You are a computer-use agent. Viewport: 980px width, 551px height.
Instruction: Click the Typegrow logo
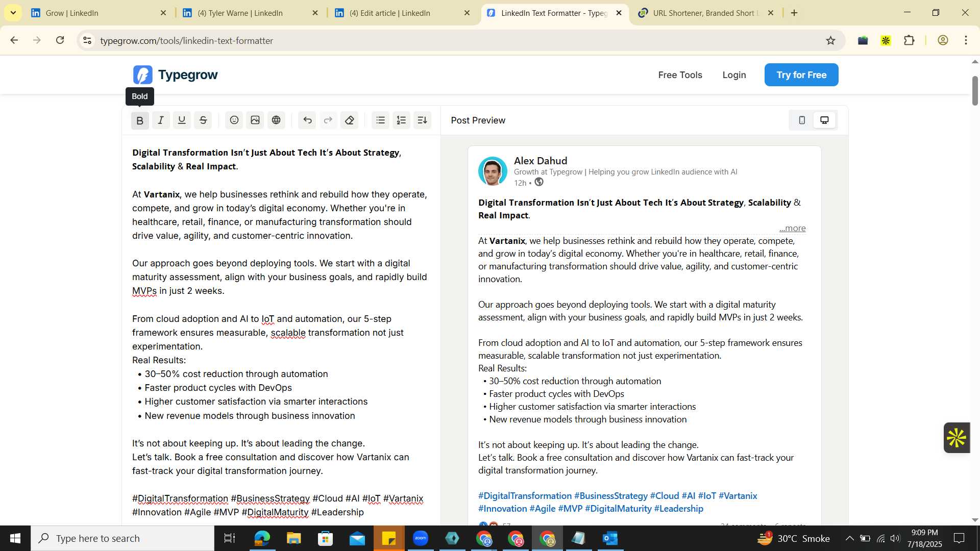[x=175, y=75]
